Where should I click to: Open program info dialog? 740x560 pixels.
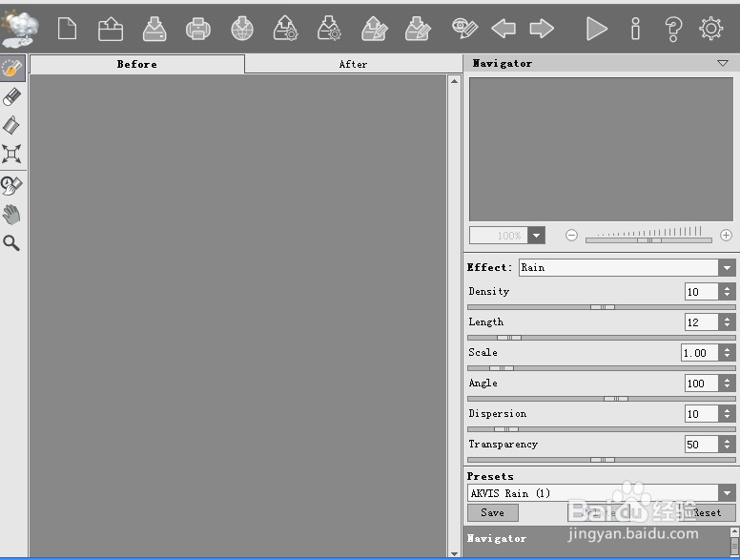click(x=636, y=29)
